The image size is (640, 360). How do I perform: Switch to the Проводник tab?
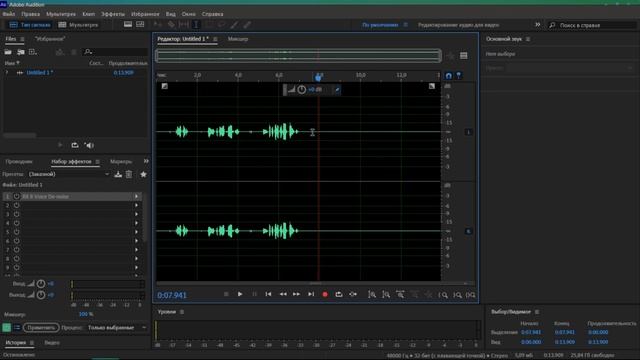coord(19,162)
